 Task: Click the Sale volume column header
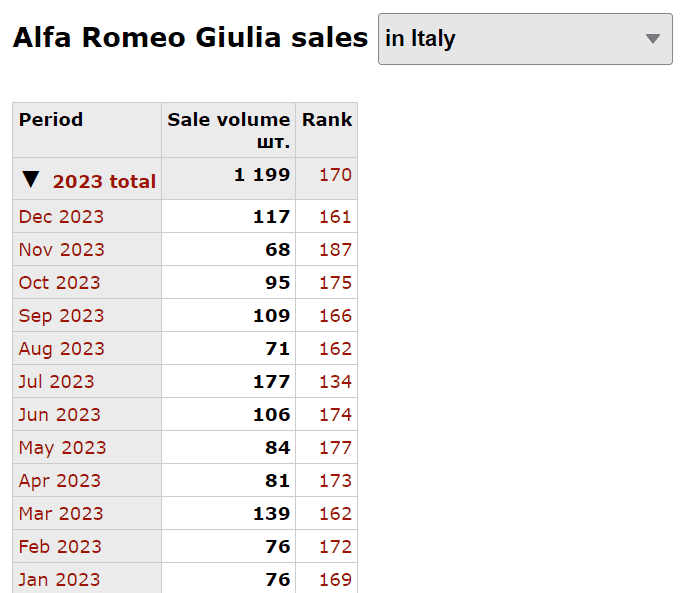[228, 130]
